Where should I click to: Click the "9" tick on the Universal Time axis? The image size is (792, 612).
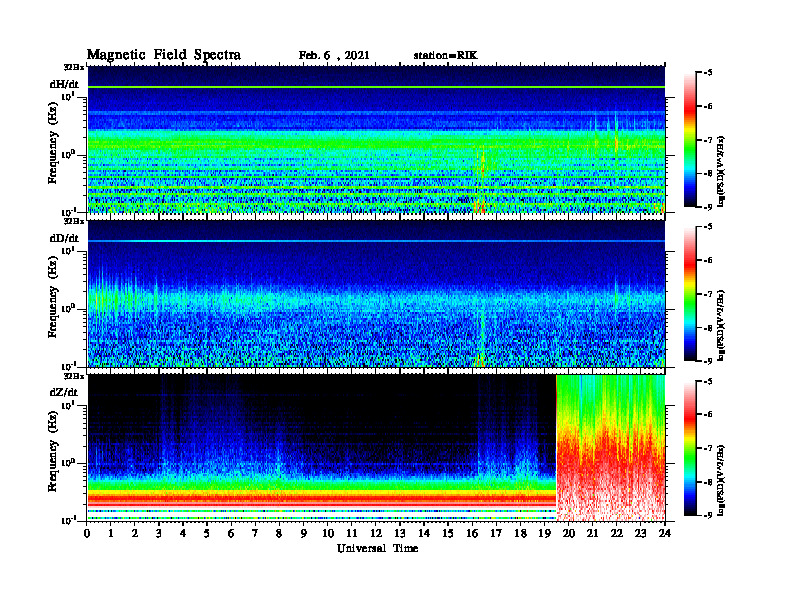[x=304, y=533]
